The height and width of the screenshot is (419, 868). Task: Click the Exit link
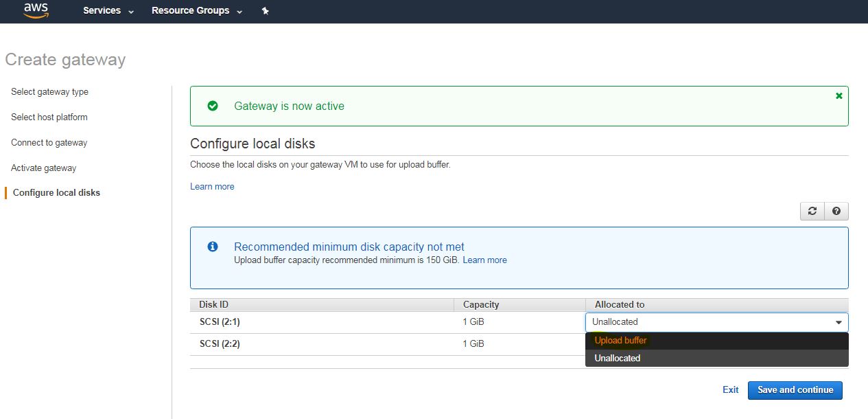point(730,390)
